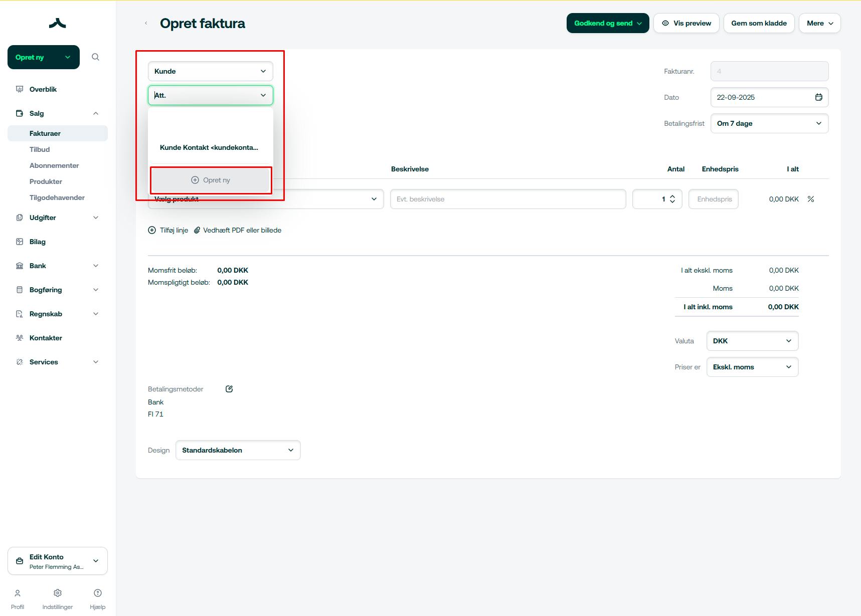Expand the Betalingsfrist dropdown
The width and height of the screenshot is (861, 616).
769,123
